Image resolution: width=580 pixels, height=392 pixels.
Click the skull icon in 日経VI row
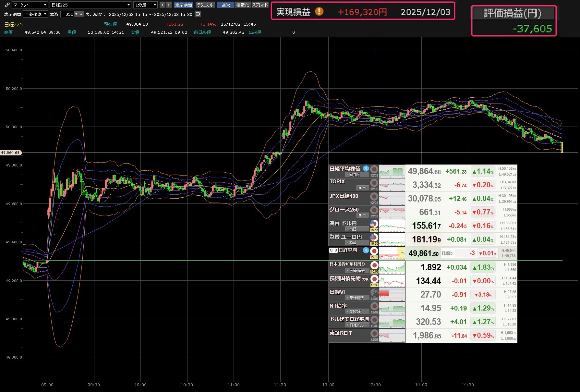tap(374, 292)
